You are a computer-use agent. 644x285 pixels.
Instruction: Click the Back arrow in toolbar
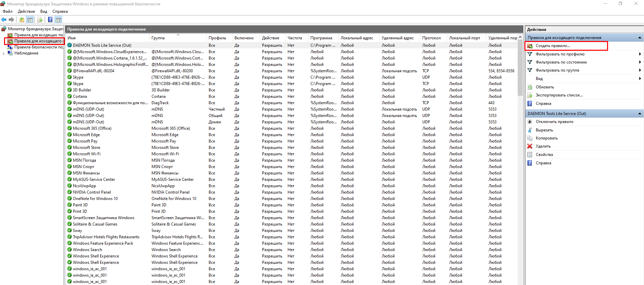pos(4,19)
